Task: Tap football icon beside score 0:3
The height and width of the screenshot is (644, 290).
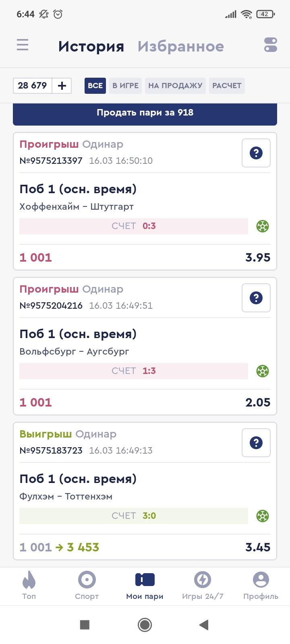Action: pyautogui.click(x=263, y=226)
